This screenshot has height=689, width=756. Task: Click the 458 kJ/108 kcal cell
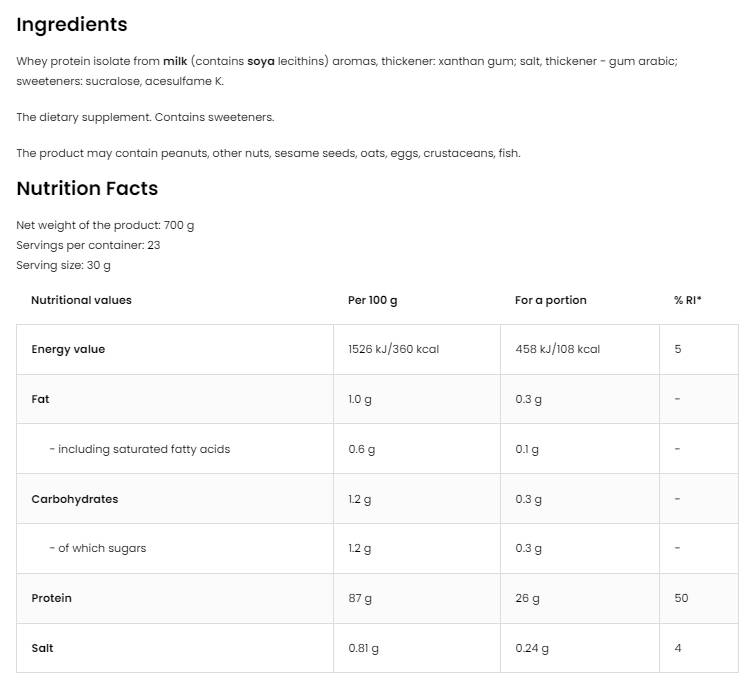(x=557, y=349)
